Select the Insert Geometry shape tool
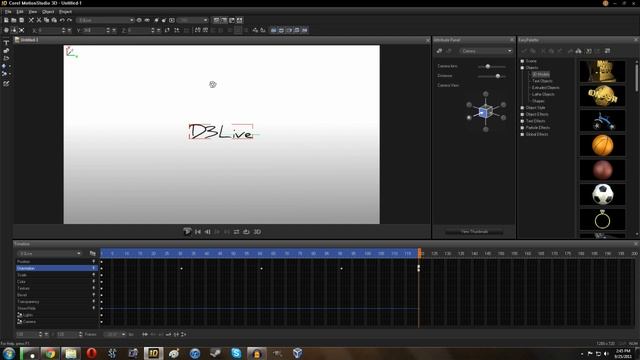The height and width of the screenshot is (360, 640). click(x=5, y=66)
